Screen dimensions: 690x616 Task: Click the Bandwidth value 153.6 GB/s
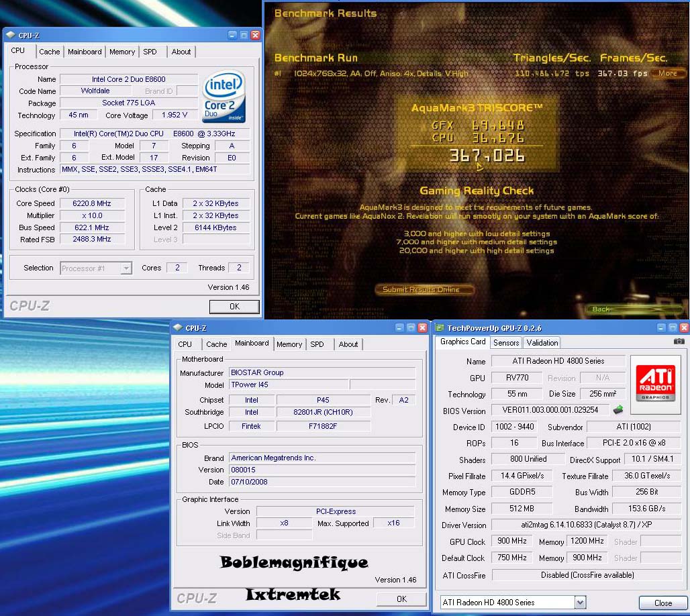click(x=646, y=509)
